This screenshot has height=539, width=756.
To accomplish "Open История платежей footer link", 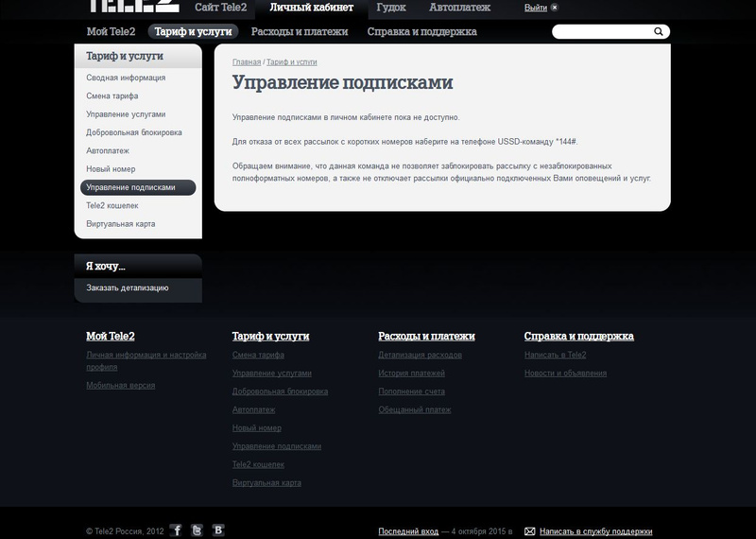I will pos(411,374).
